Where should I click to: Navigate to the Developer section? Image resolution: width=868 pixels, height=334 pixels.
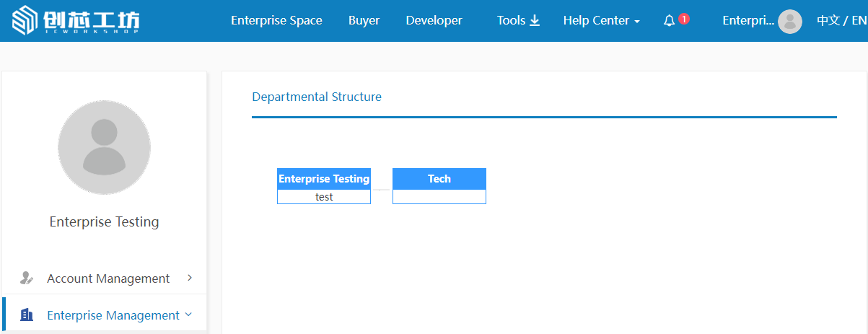[x=434, y=21]
